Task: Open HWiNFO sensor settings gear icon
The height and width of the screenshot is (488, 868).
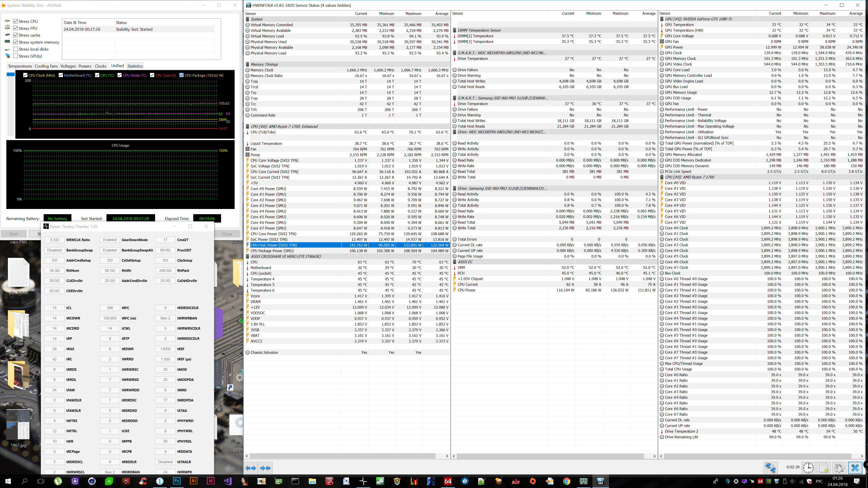Action: click(839, 467)
